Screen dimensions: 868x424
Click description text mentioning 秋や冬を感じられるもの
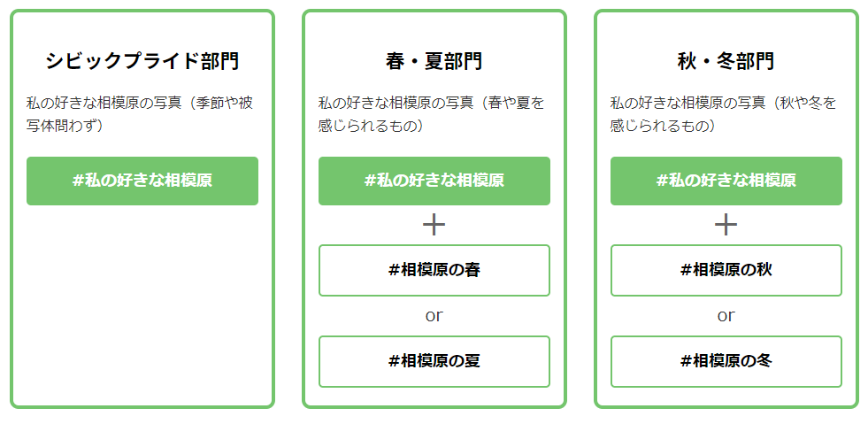[723, 114]
